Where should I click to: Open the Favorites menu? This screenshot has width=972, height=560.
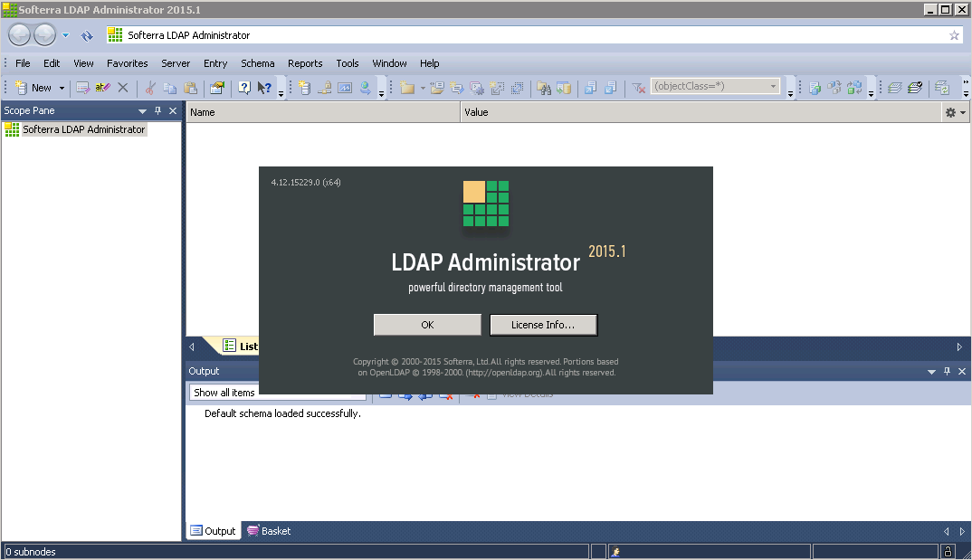click(127, 63)
